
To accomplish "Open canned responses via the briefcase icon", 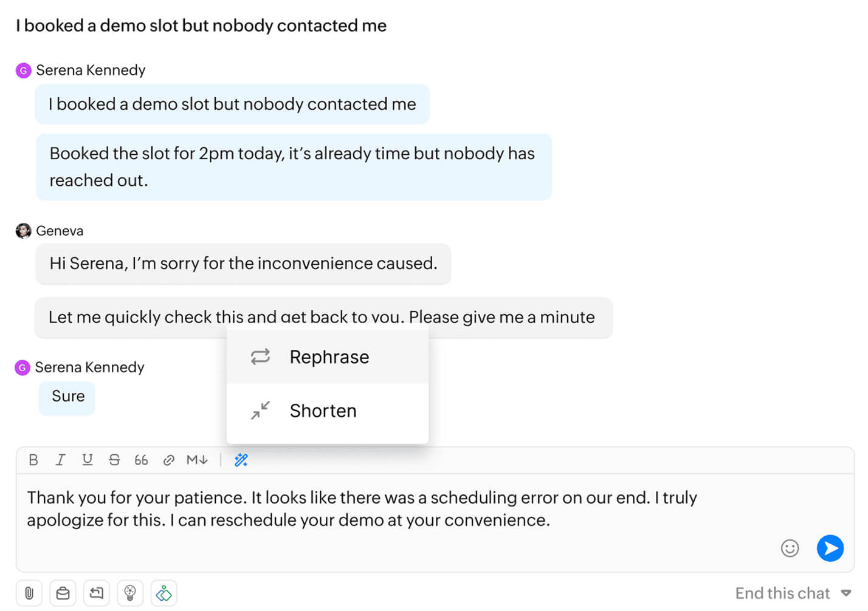I will coord(63,593).
